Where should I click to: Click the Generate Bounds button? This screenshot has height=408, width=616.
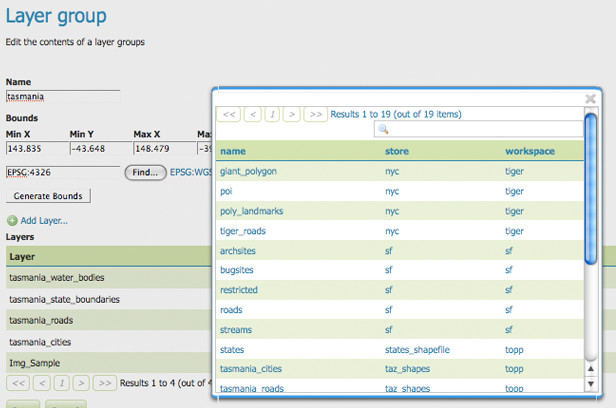(48, 196)
